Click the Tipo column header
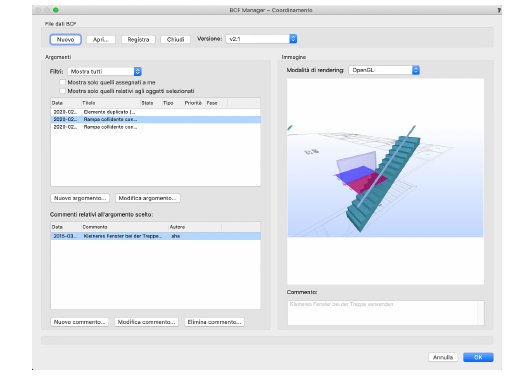Screen dimensions: 528x383 (x=172, y=103)
